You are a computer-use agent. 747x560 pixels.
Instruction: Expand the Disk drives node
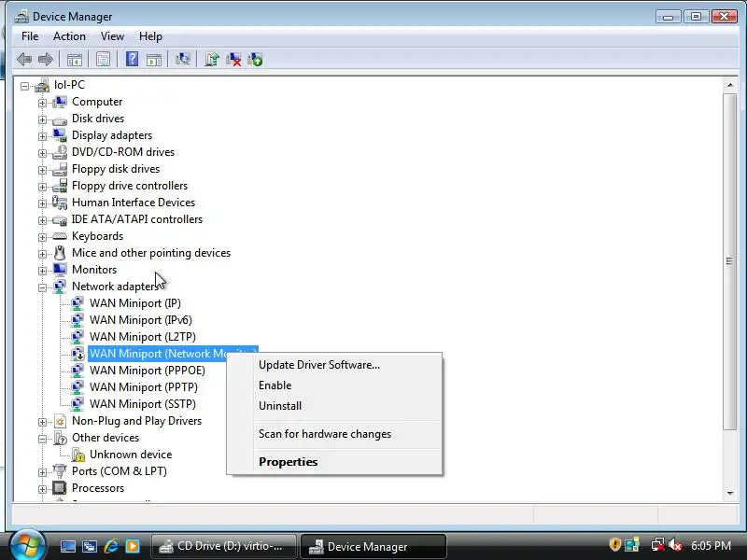coord(42,119)
